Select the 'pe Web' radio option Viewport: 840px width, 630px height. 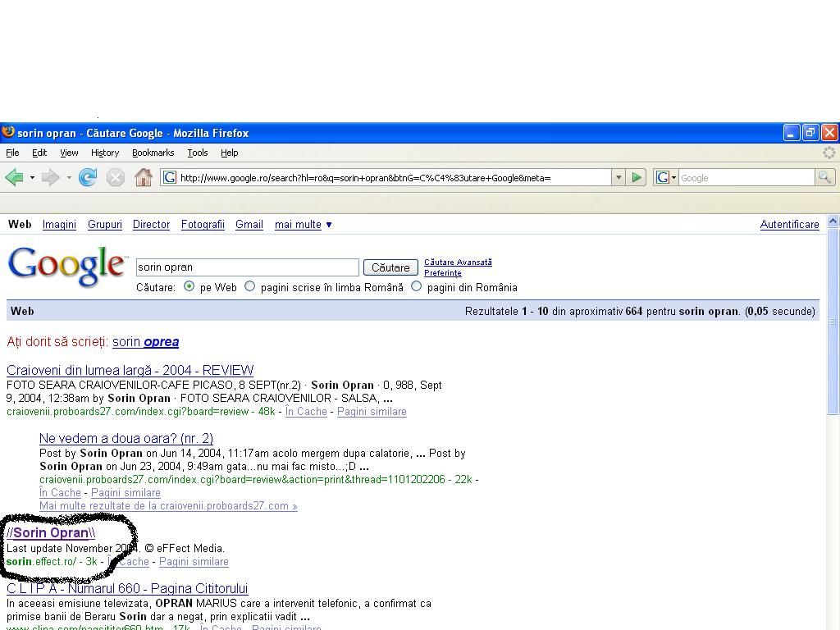coord(189,287)
